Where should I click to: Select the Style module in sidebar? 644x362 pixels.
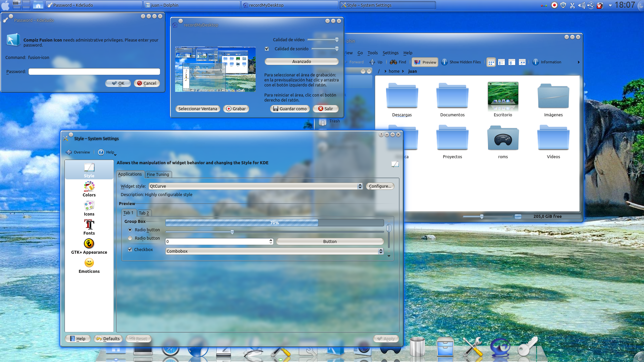tap(89, 170)
